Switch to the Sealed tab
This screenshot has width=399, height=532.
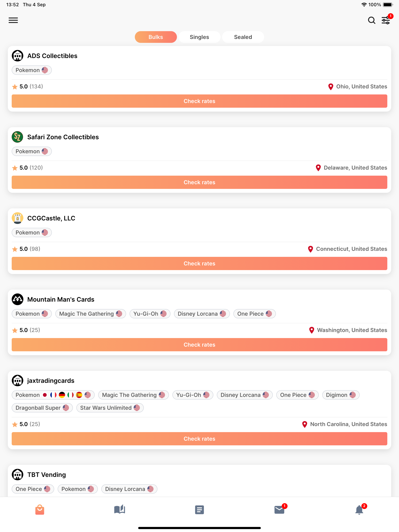243,37
